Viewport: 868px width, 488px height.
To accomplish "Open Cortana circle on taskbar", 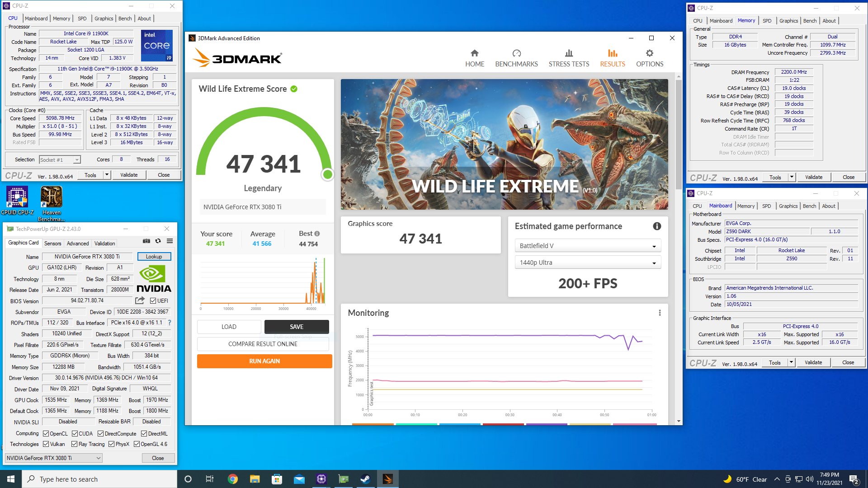I will click(x=188, y=479).
